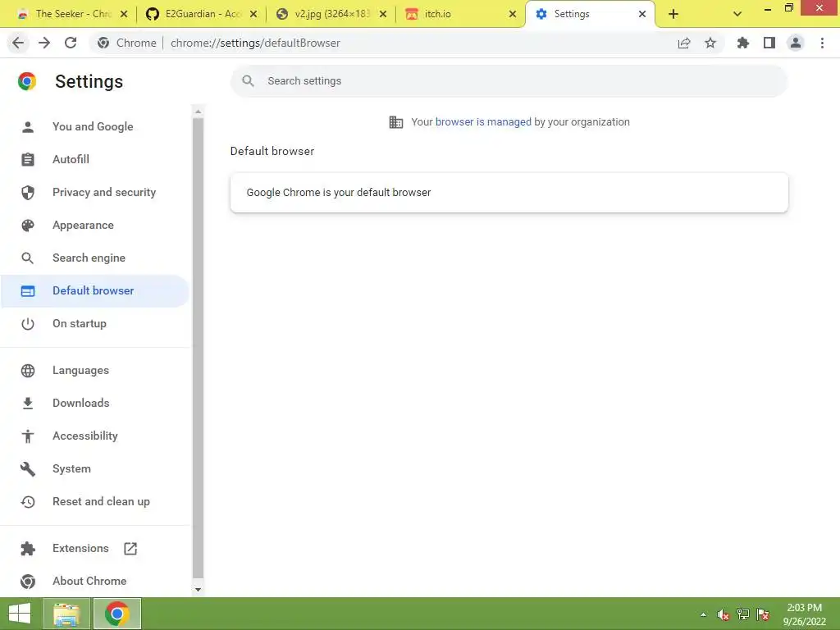Viewport: 840px width, 630px height.
Task: Click the palette icon beside Appearance
Action: (28, 226)
